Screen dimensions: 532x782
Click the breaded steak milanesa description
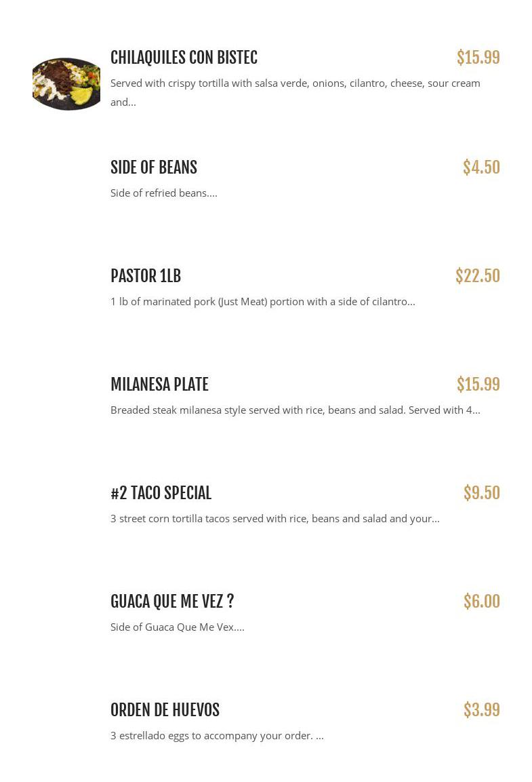pos(295,410)
